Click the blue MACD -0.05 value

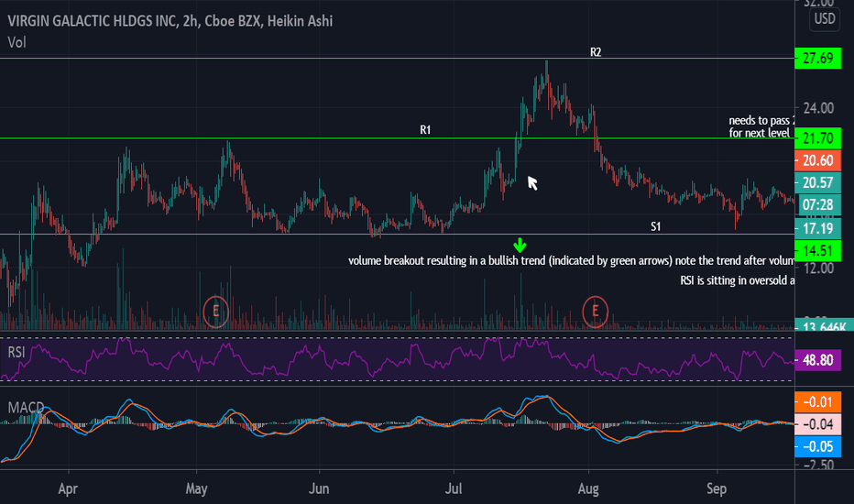click(x=818, y=446)
